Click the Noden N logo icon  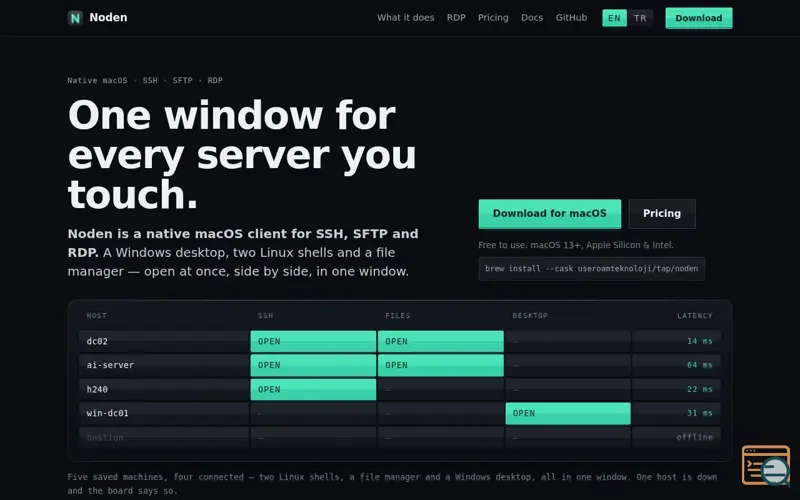76,18
